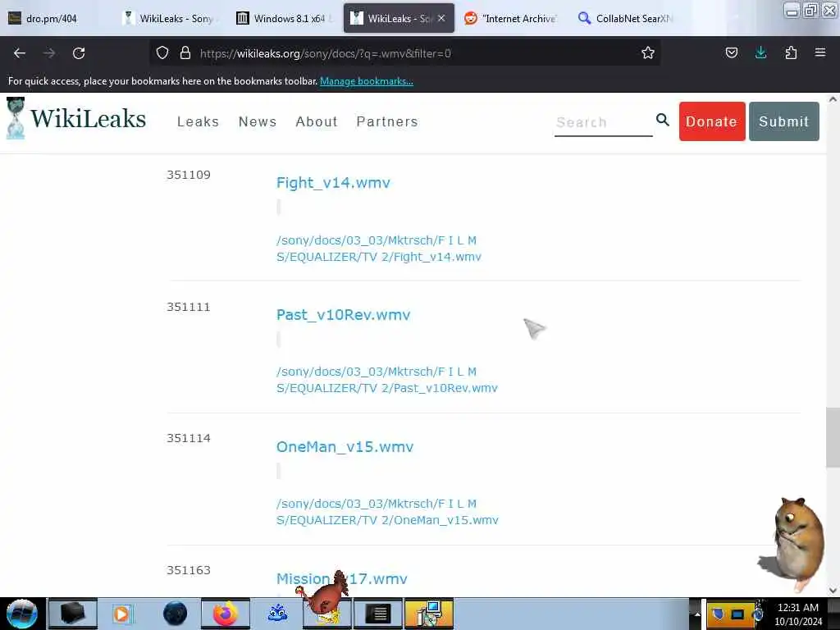Reload the current WikiLeaks page
840x630 pixels.
(x=79, y=53)
